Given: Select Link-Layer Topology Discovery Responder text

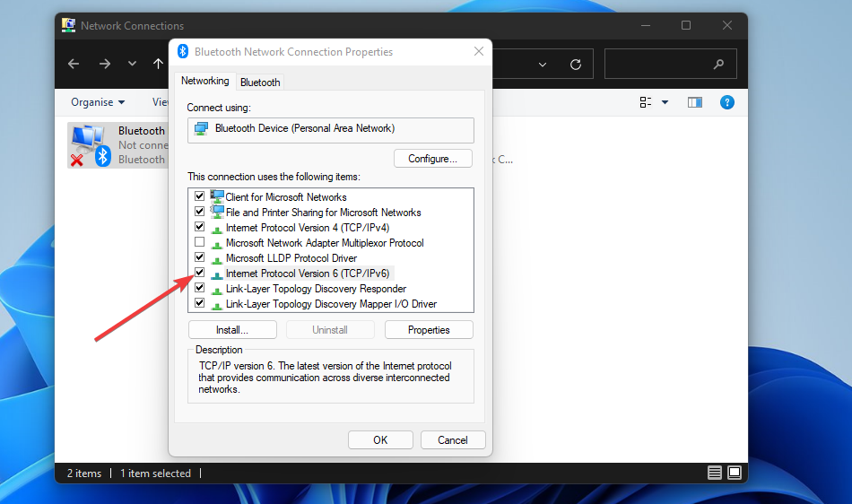Looking at the screenshot, I should (316, 289).
